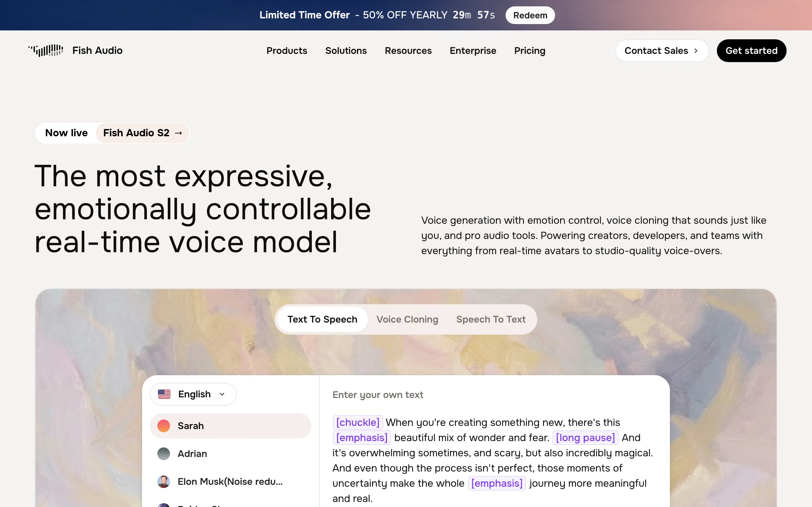Expand the Products navigation menu

tap(287, 51)
